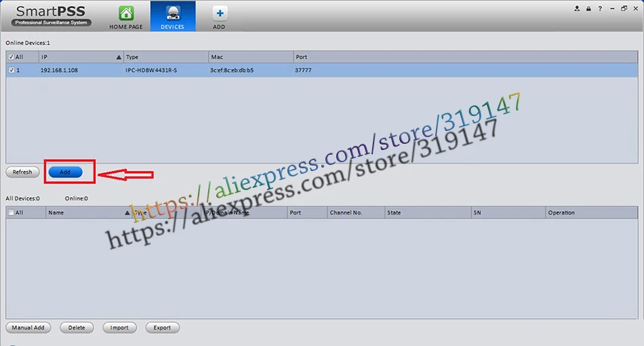Click Operation column header

[591, 212]
